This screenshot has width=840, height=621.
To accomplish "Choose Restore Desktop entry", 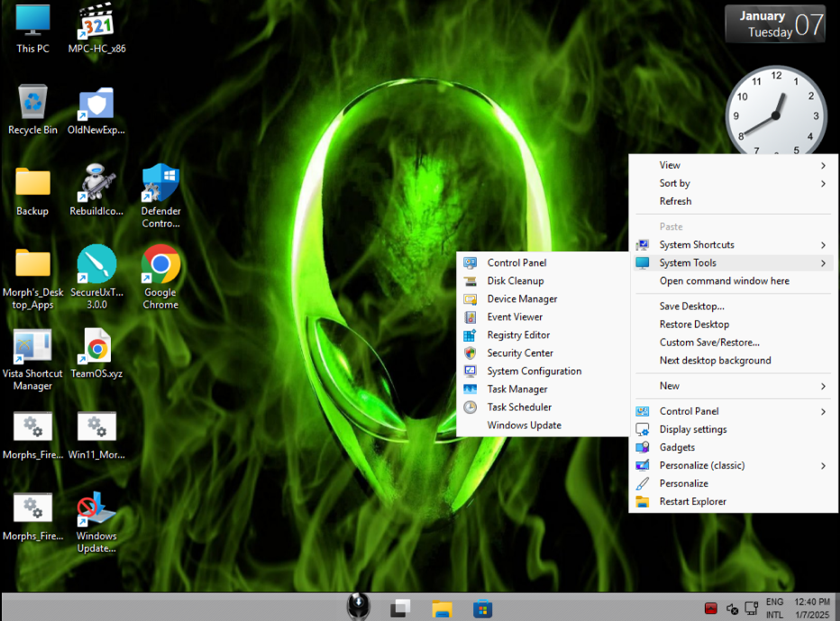I will [x=733, y=324].
